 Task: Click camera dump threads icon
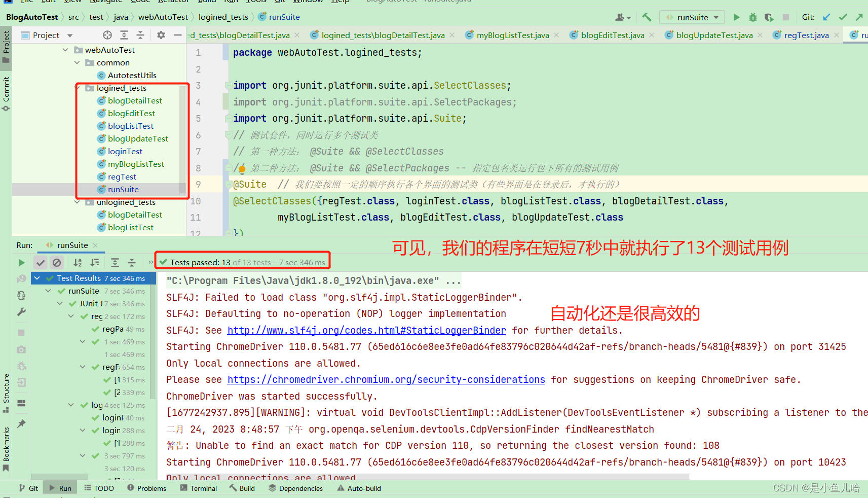21,349
